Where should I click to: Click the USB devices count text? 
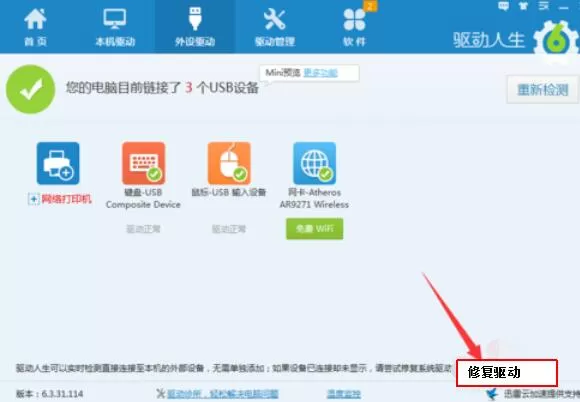(162, 88)
